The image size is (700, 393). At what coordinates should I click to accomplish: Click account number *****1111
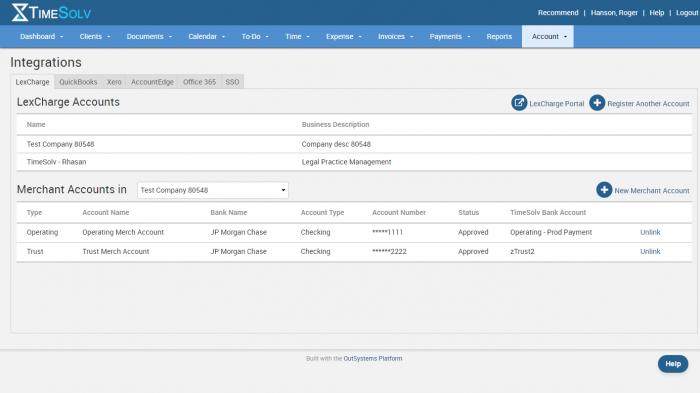388,232
